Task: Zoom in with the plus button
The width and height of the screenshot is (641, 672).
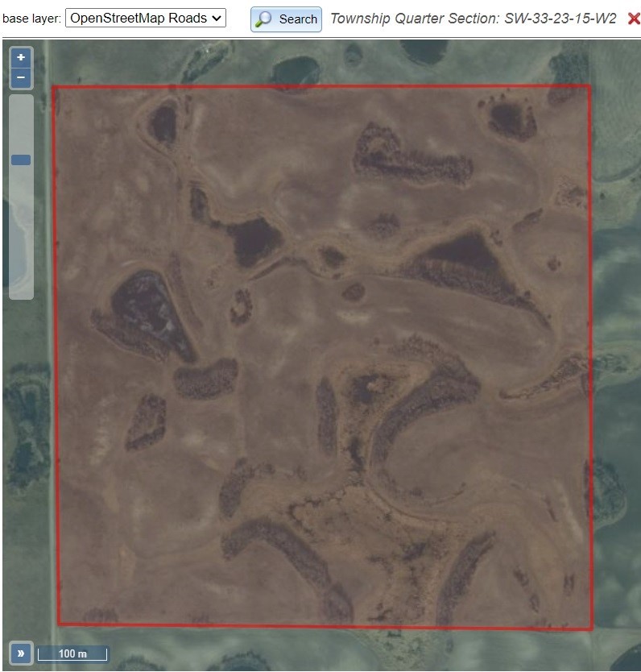Action: 21,58
